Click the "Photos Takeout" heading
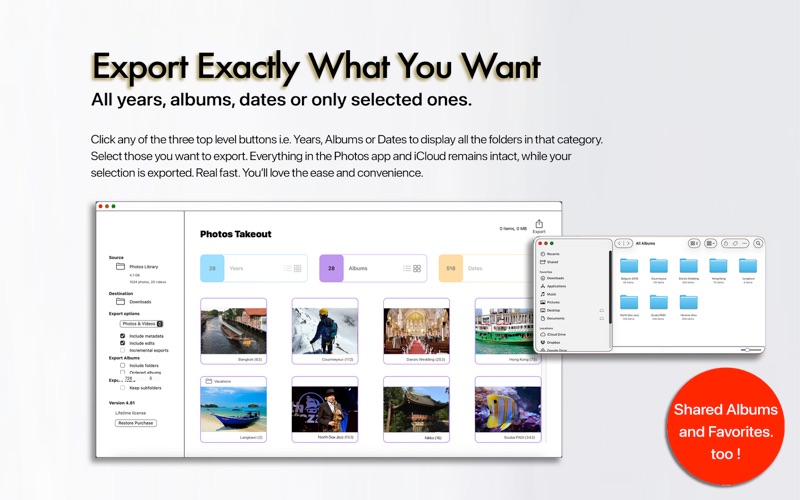Viewport: 800px width, 500px height. [x=236, y=234]
